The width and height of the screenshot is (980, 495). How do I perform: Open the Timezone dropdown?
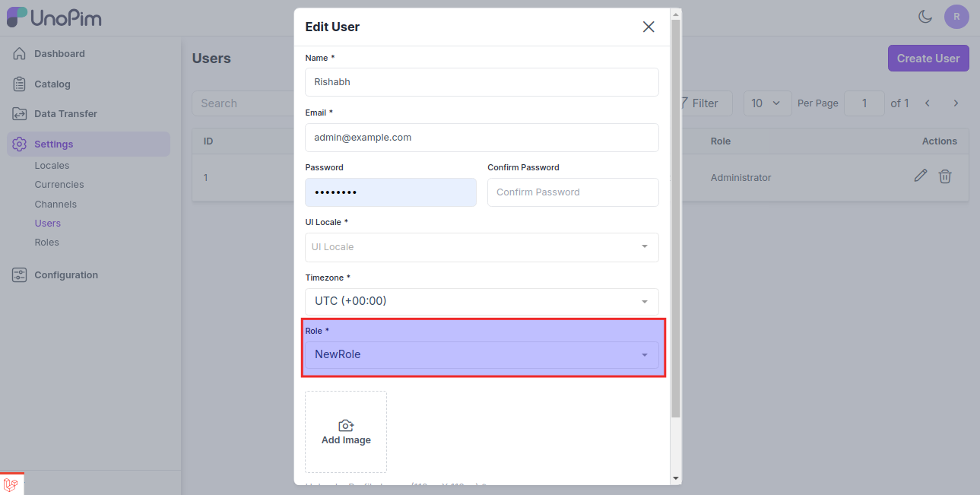click(481, 301)
